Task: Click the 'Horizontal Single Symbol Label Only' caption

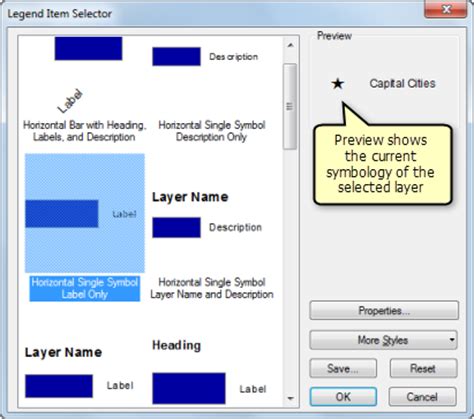Action: 85,288
